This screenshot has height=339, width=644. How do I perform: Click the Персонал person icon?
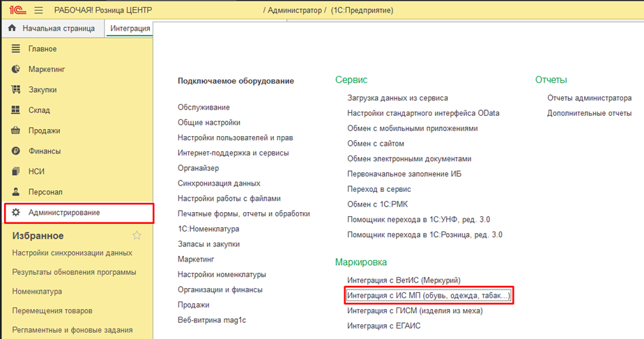point(15,192)
